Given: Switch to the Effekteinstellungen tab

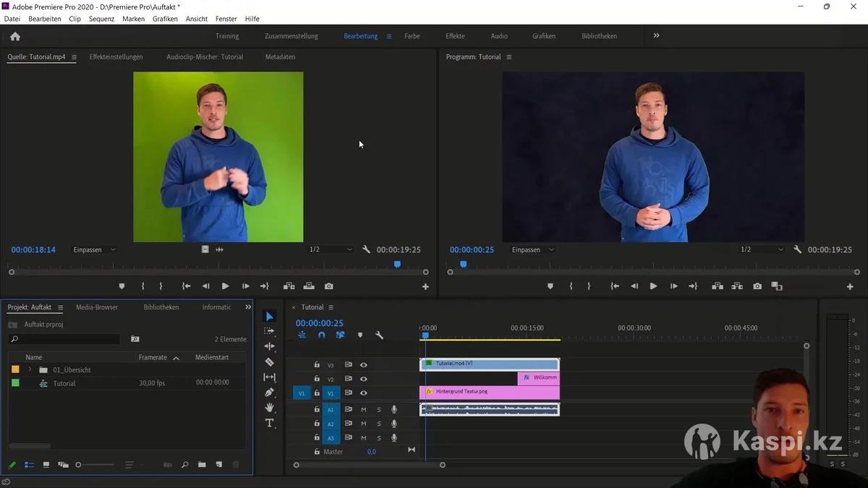Looking at the screenshot, I should point(116,56).
